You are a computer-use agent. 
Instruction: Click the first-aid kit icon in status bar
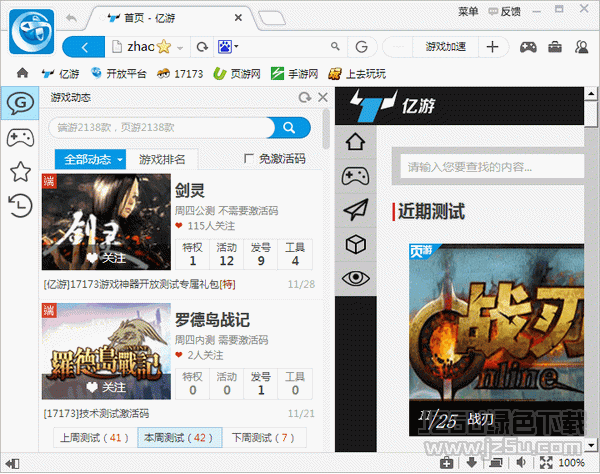click(447, 463)
